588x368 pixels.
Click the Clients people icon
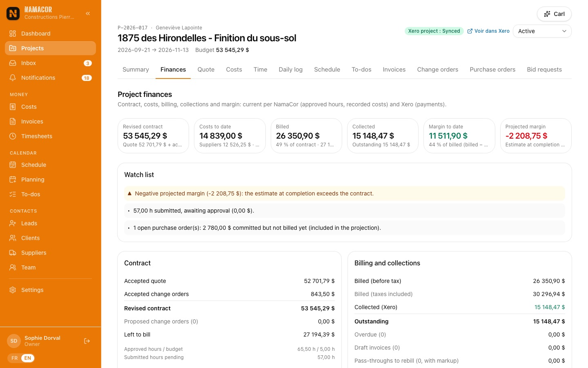click(x=13, y=238)
